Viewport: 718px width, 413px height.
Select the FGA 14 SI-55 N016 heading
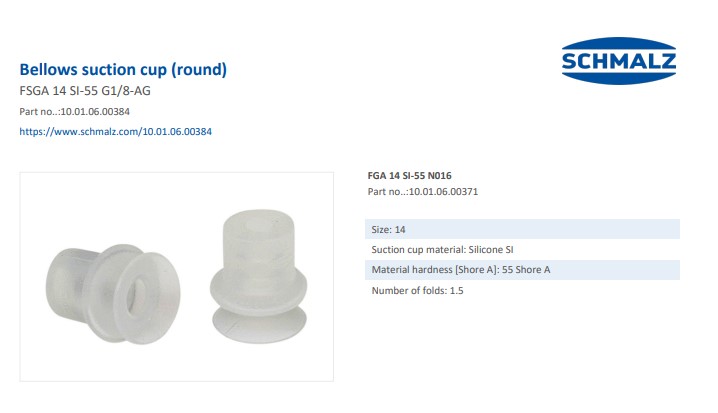[x=409, y=176]
